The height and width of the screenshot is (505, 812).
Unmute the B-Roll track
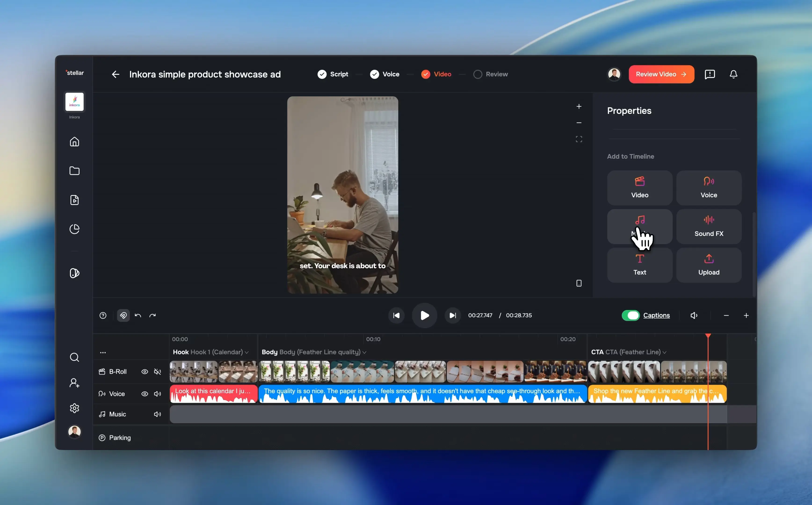coord(157,372)
